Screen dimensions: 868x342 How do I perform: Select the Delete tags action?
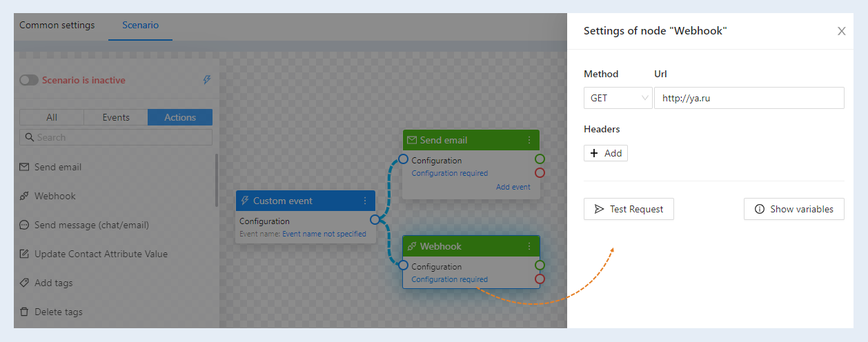click(59, 312)
